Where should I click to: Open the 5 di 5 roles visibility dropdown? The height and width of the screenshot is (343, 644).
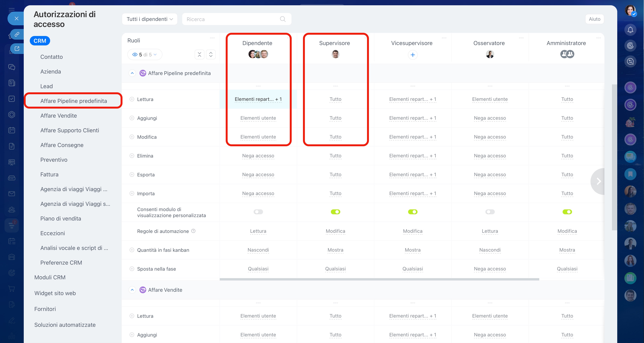[145, 54]
